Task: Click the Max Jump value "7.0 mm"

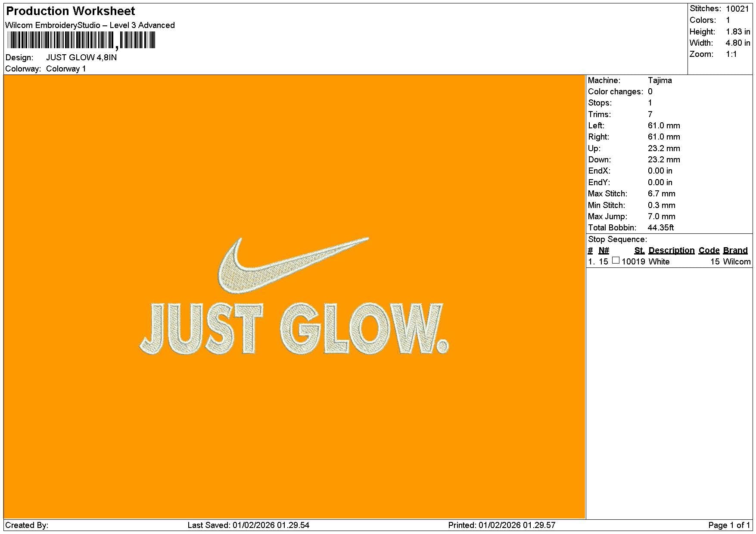Action: click(x=662, y=217)
